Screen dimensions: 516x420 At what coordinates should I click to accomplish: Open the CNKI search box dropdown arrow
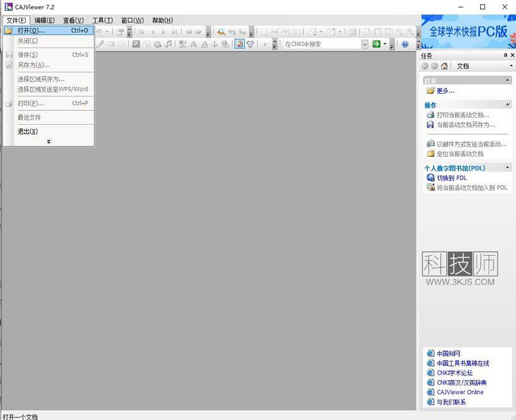tap(364, 44)
